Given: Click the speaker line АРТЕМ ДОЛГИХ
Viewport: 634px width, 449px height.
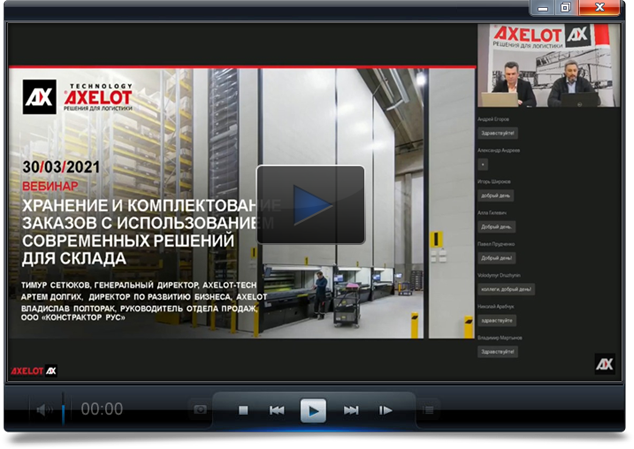Looking at the screenshot, I should pos(144,297).
